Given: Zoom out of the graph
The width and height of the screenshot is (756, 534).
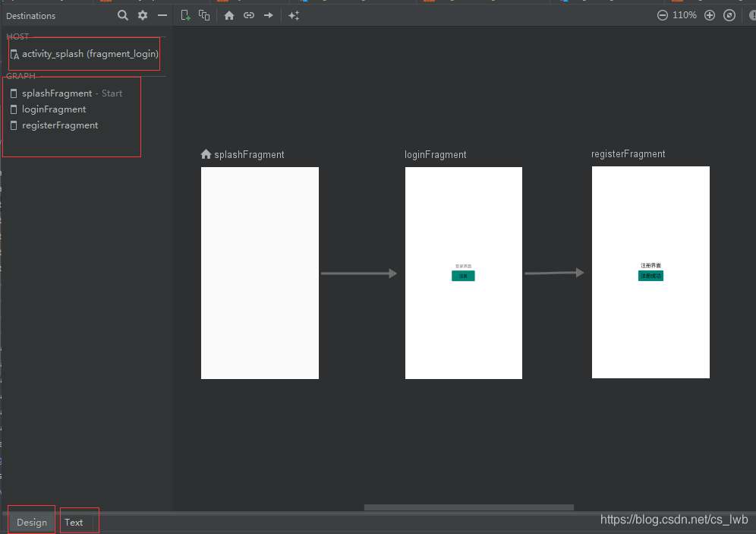Looking at the screenshot, I should (663, 15).
